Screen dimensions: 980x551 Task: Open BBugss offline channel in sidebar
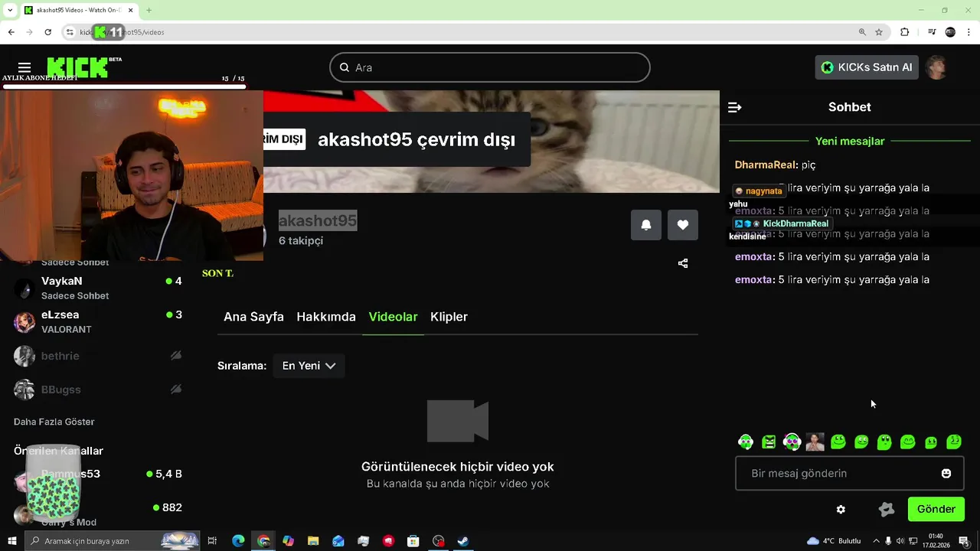coord(98,390)
